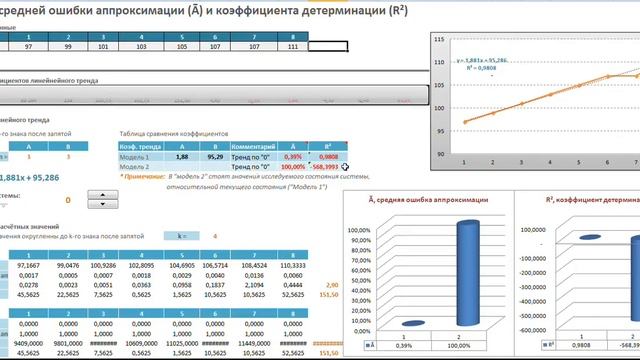This screenshot has width=640, height=360.
Task: Select the cell with value 0,1837
Action: (215, 285)
